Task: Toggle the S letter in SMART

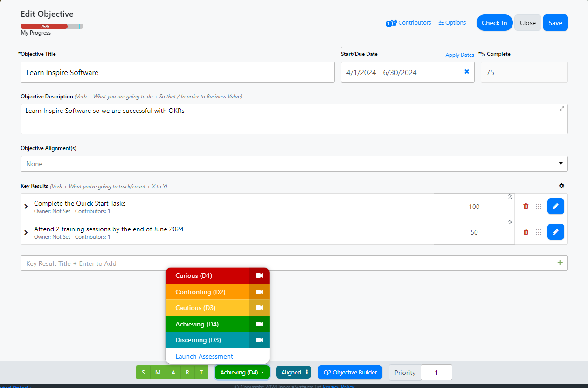Action: pyautogui.click(x=143, y=372)
